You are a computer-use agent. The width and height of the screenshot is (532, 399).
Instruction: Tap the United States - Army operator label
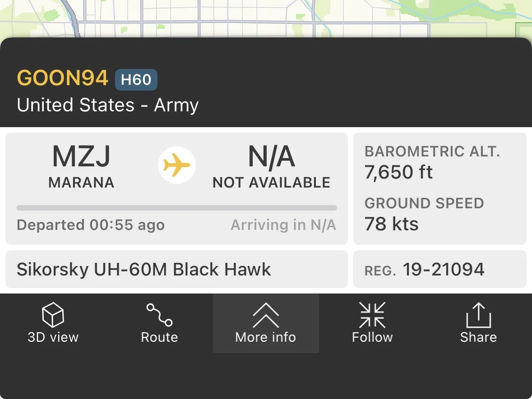click(107, 105)
